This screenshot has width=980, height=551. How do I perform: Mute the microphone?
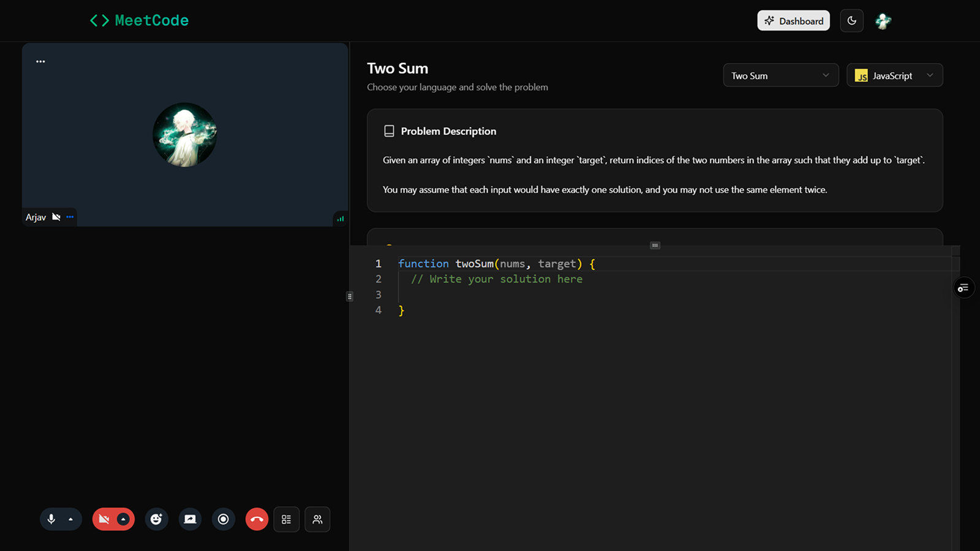pyautogui.click(x=51, y=519)
